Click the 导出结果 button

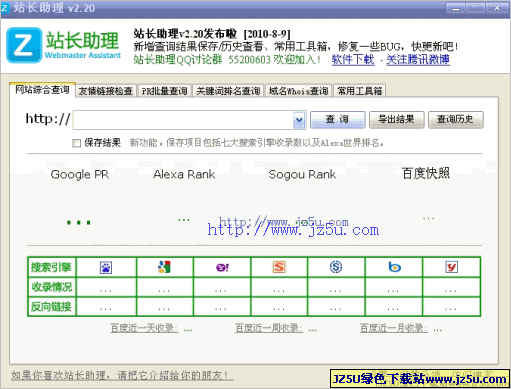pyautogui.click(x=396, y=120)
